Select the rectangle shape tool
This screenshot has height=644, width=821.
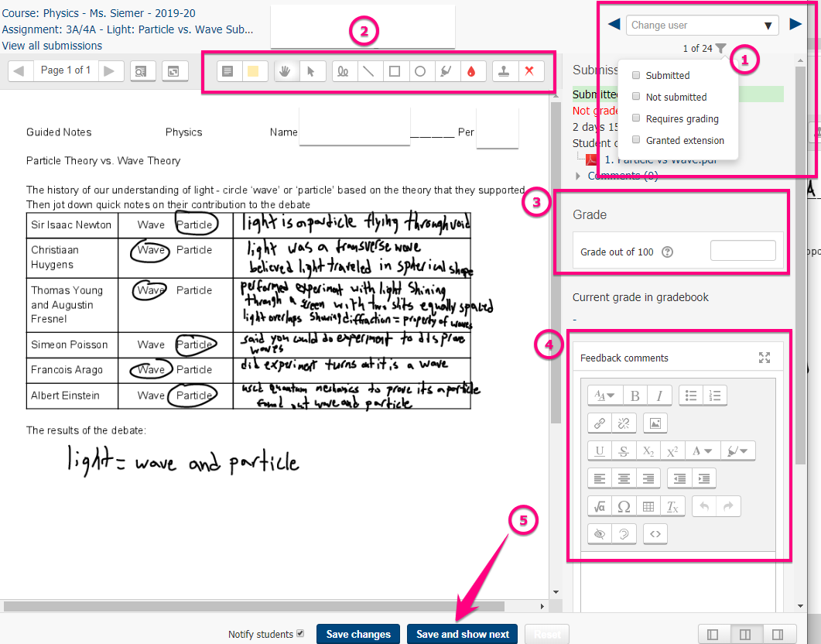(x=395, y=71)
